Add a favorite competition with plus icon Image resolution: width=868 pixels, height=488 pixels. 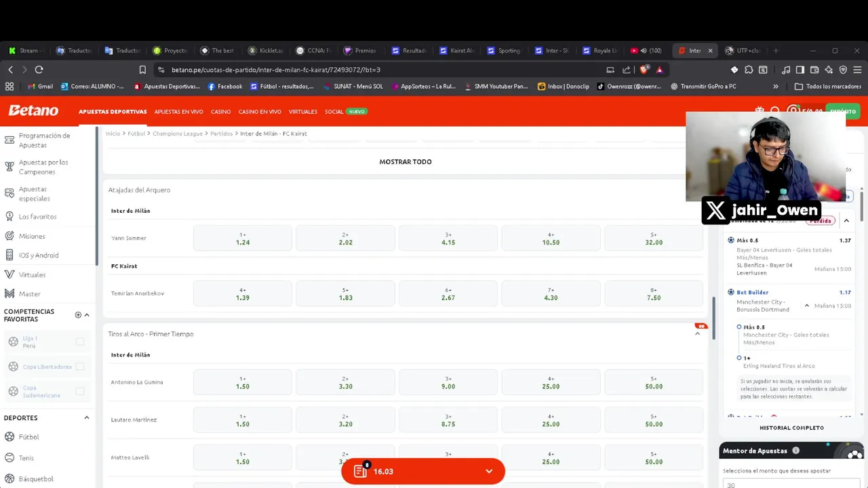[78, 314]
